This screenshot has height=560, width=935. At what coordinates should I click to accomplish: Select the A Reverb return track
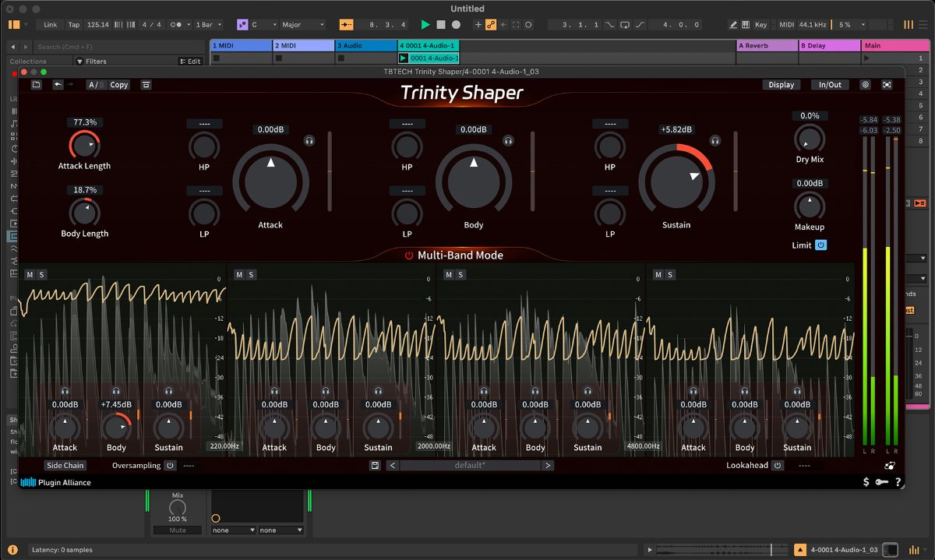coord(767,46)
